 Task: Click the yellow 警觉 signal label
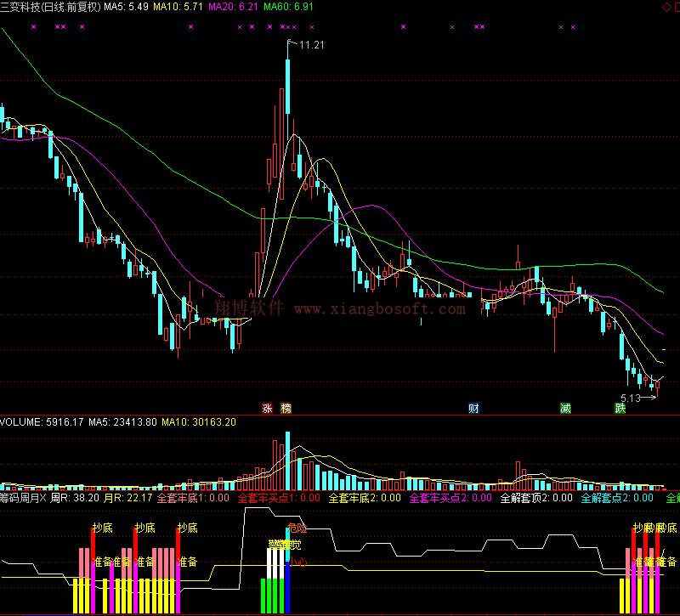(285, 545)
